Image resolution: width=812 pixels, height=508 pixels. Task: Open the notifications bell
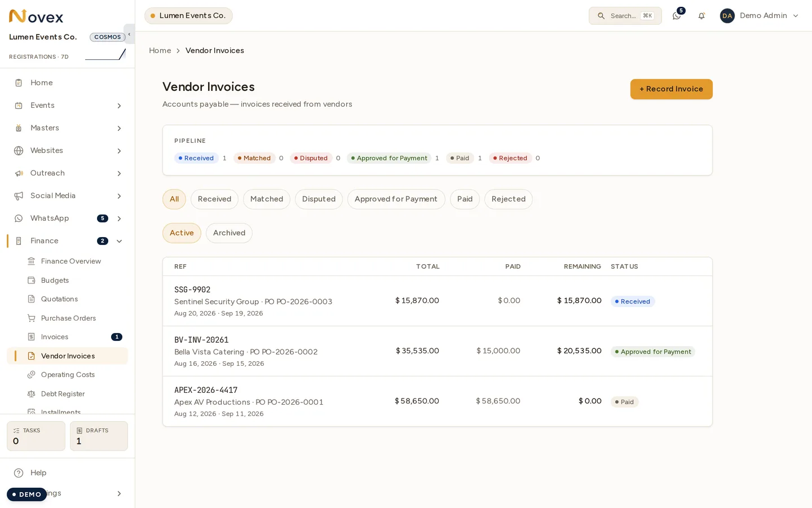point(701,16)
